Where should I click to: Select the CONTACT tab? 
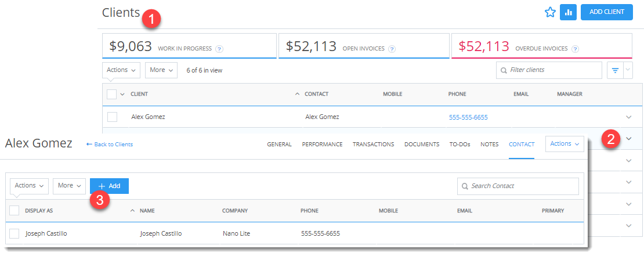pos(522,144)
